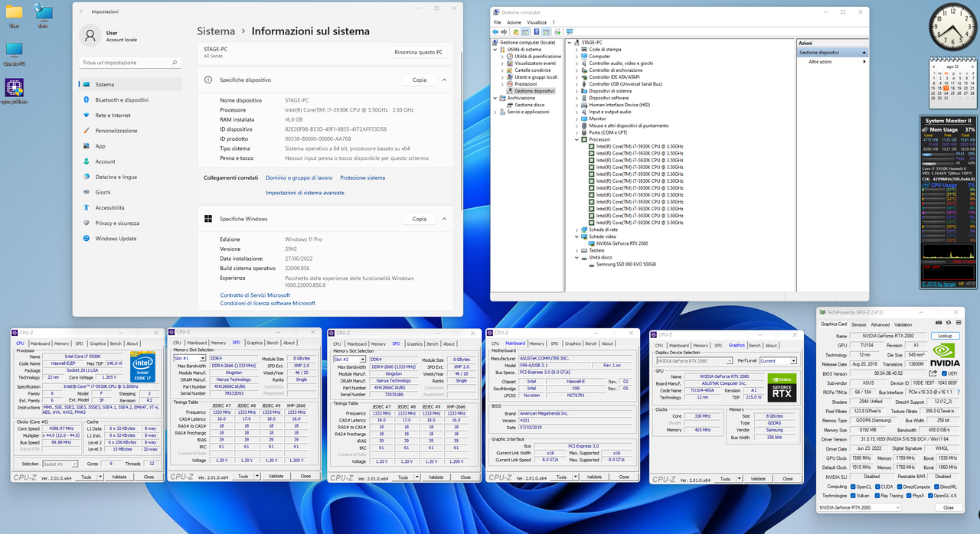Click GPU-Z screenshot camera icon

pyautogui.click(x=939, y=323)
